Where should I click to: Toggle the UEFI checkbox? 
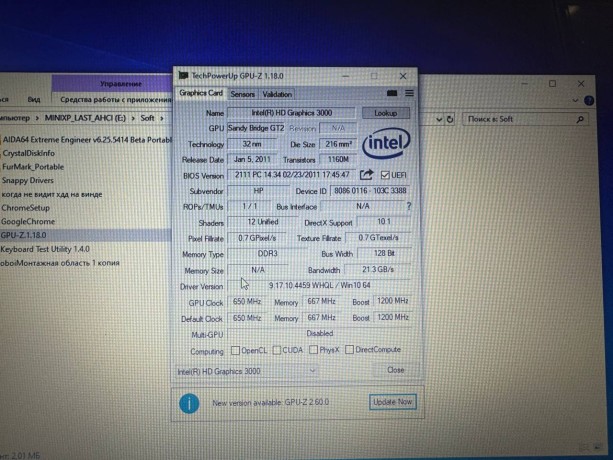[385, 175]
